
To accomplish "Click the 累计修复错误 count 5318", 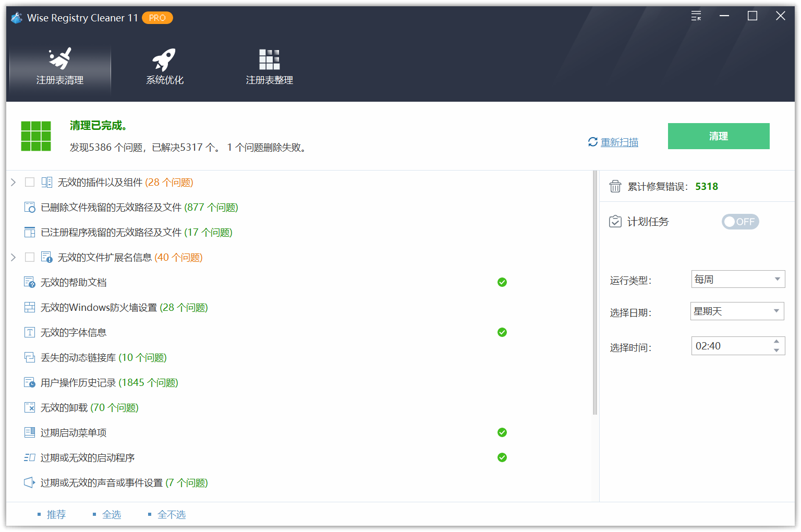I will click(707, 186).
